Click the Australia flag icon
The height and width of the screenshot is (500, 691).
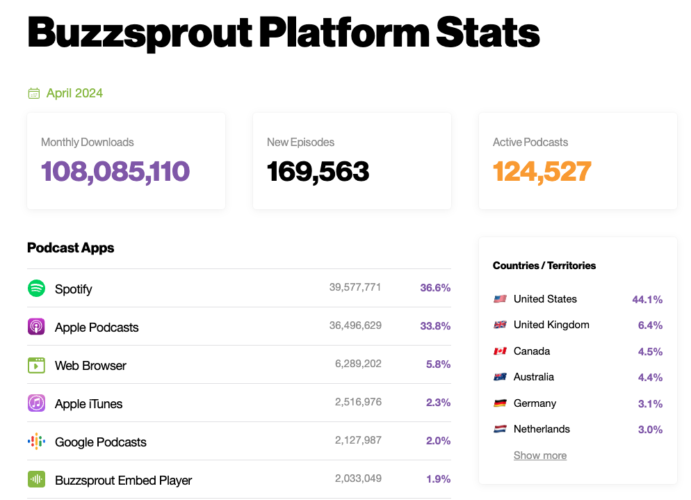pyautogui.click(x=500, y=377)
